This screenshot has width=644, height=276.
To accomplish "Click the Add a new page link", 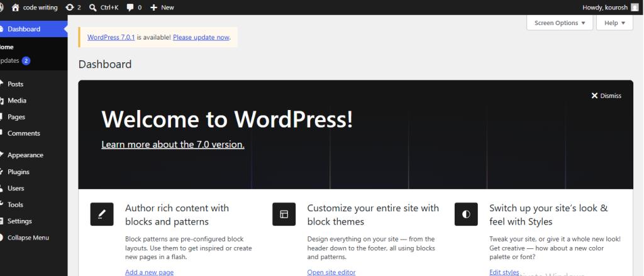I will pos(150,272).
